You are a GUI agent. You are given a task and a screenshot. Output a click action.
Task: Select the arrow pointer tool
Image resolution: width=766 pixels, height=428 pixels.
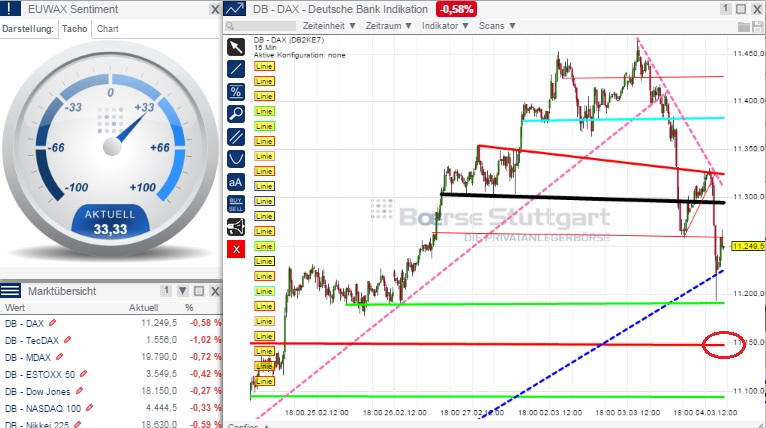(x=236, y=47)
